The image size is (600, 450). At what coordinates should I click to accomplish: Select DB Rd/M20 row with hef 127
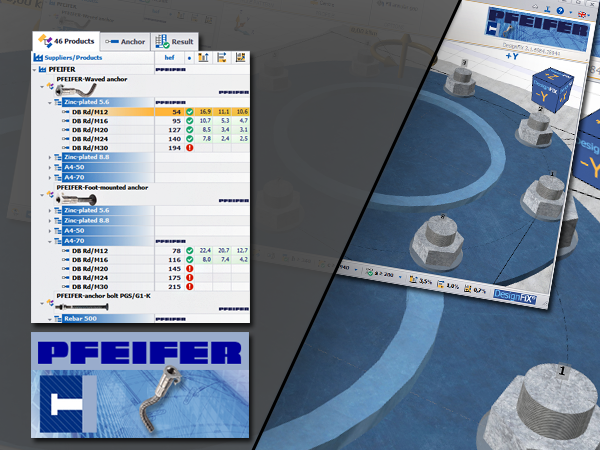pos(155,130)
